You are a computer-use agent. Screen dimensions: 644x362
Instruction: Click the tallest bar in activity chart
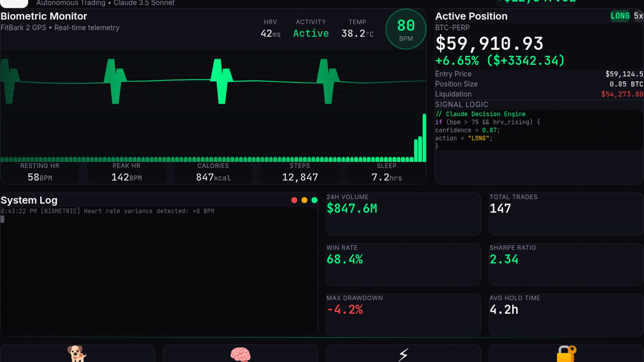tap(424, 138)
